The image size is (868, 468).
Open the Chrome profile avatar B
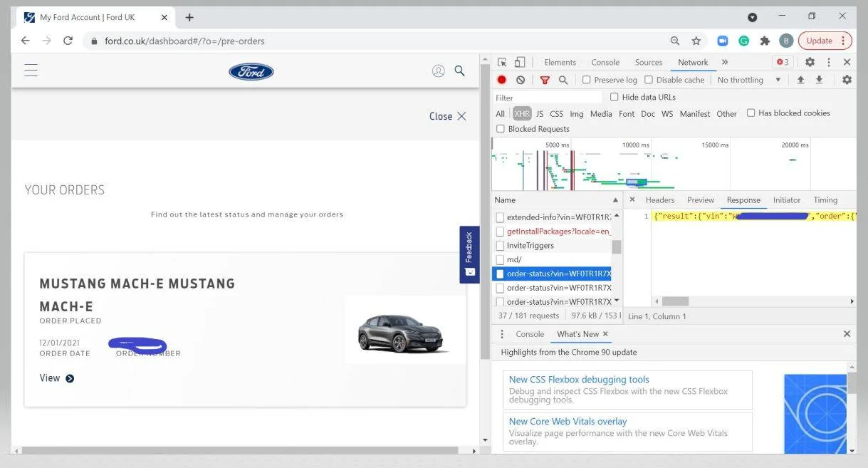point(786,41)
